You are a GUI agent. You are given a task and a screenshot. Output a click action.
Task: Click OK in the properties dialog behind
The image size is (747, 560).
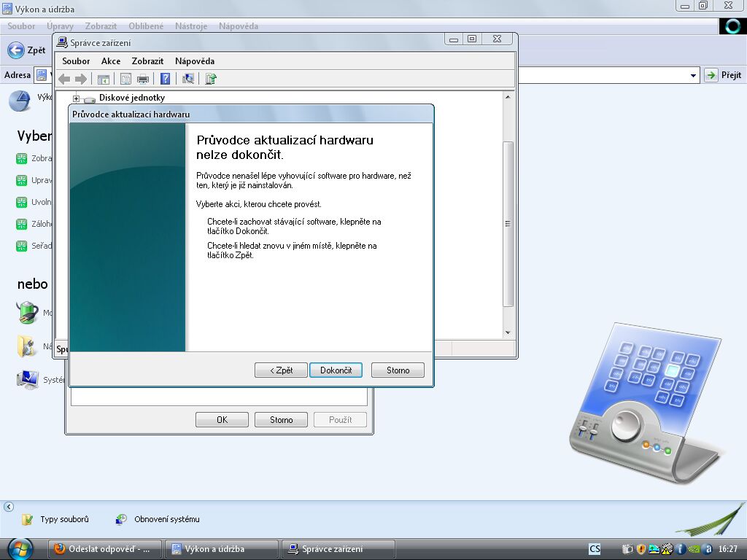point(222,419)
